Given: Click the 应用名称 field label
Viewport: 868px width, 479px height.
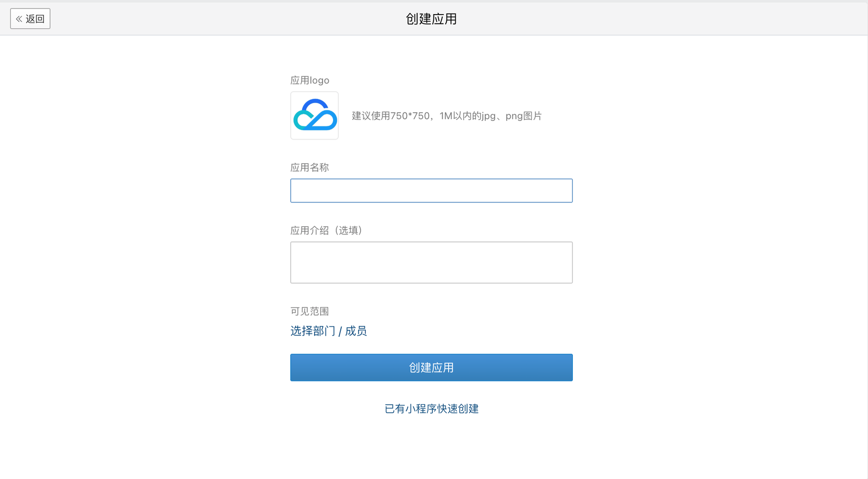Looking at the screenshot, I should [x=310, y=168].
